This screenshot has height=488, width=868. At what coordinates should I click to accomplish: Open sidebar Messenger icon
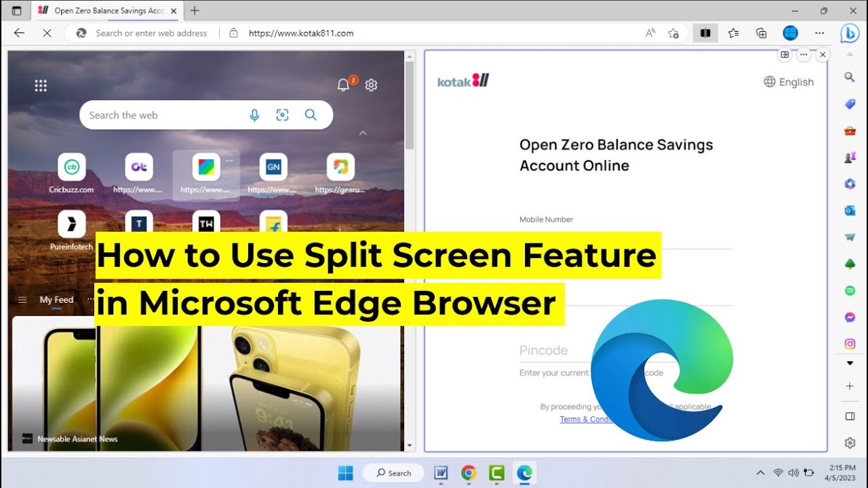coord(850,317)
